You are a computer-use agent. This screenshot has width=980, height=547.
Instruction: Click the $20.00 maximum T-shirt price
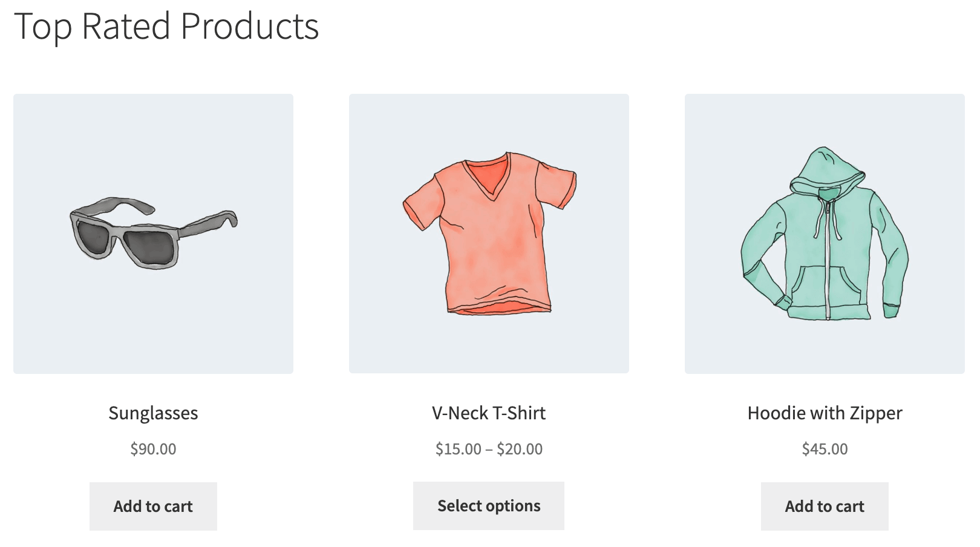pyautogui.click(x=520, y=449)
